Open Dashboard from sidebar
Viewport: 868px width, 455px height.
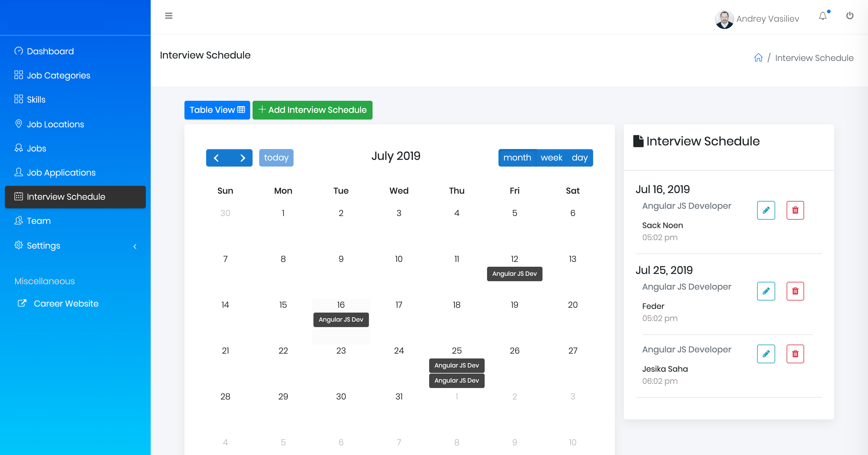click(x=50, y=51)
